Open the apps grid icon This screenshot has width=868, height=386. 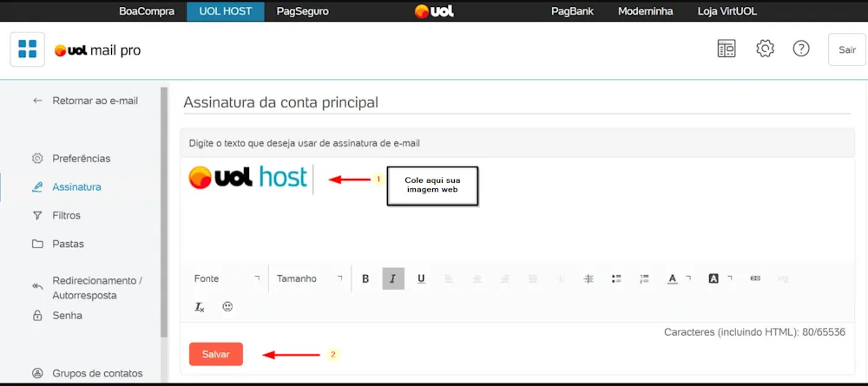tap(27, 49)
